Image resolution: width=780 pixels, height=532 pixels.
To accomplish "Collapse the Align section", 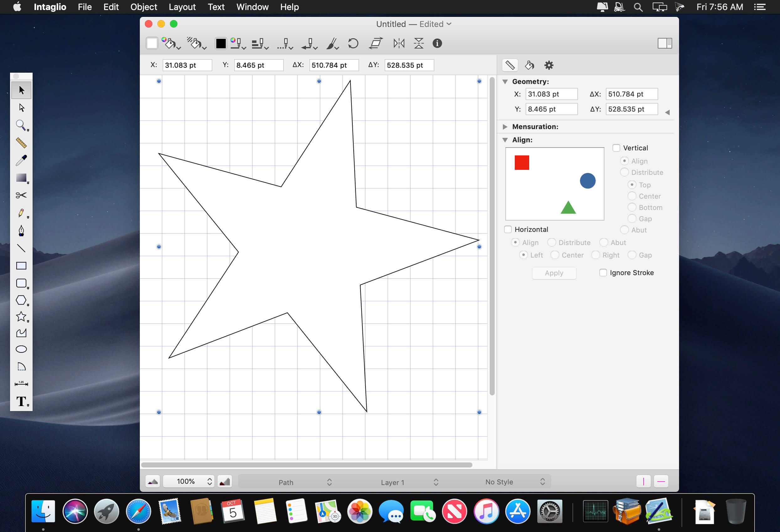I will 505,140.
